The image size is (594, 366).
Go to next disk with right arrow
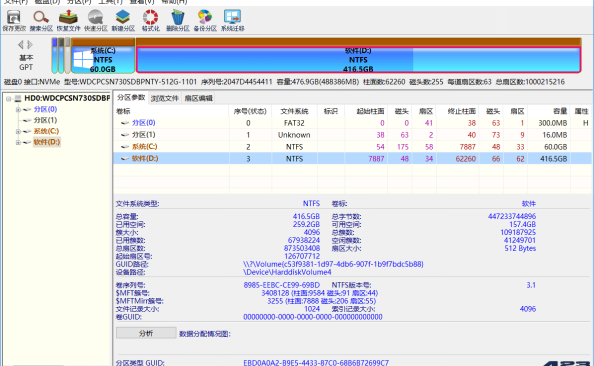pyautogui.click(x=30, y=45)
